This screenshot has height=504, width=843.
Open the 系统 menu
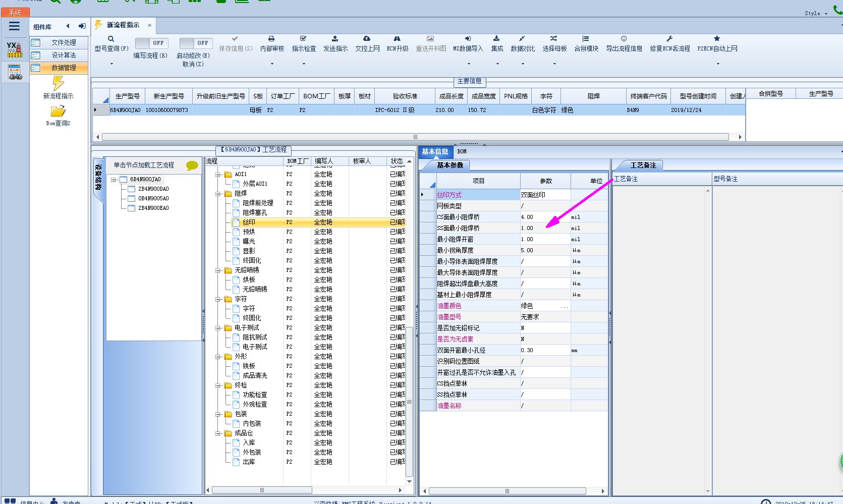click(16, 13)
